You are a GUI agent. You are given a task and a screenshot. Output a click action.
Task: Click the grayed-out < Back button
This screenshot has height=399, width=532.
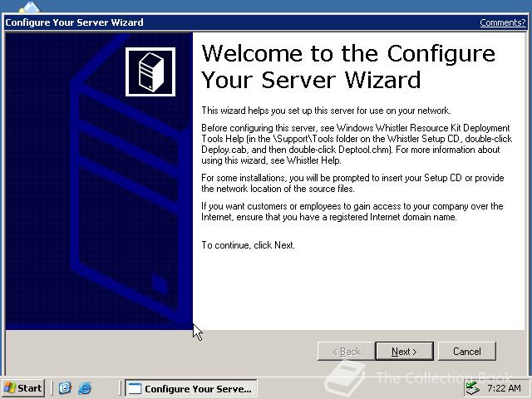[347, 351]
